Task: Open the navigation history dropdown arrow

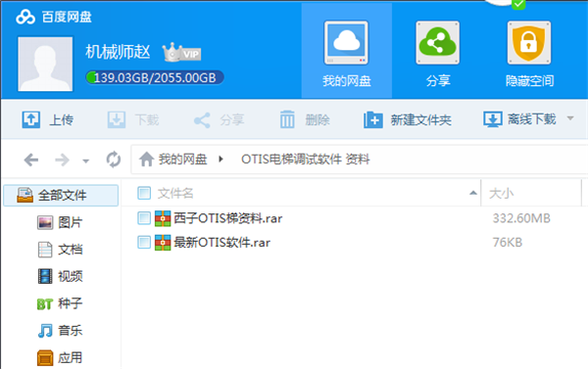Action: tap(86, 161)
